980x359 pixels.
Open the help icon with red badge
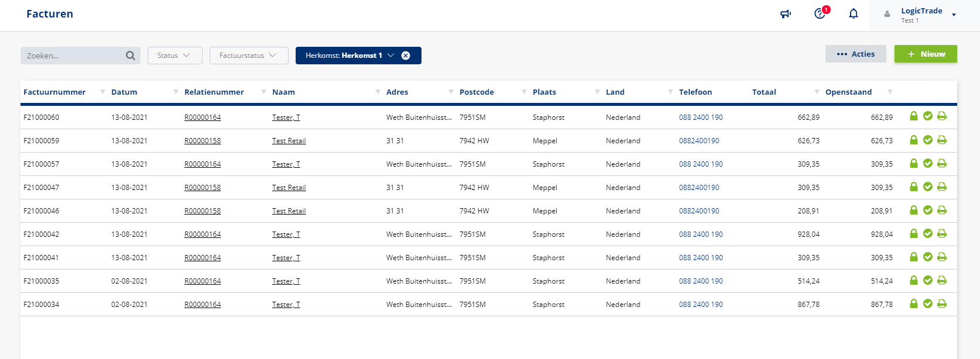click(820, 13)
